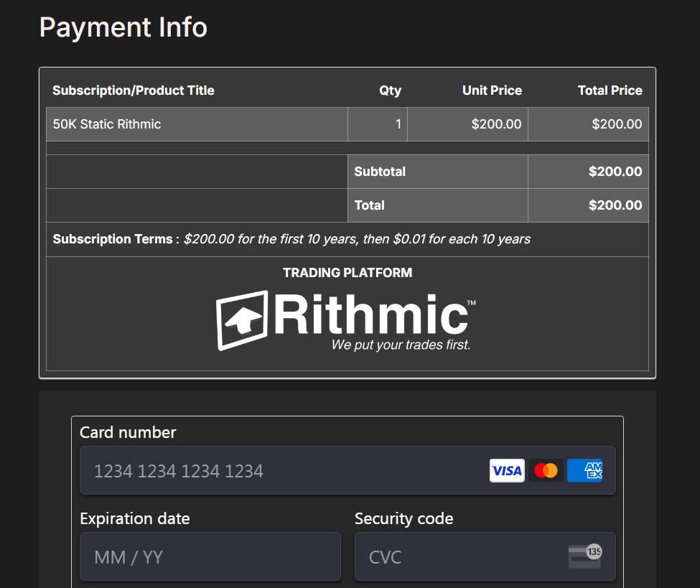This screenshot has height=588, width=700.
Task: Click the 'Qty' column header
Action: pyautogui.click(x=390, y=91)
